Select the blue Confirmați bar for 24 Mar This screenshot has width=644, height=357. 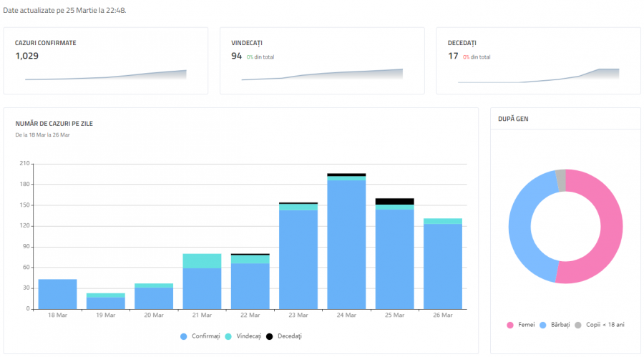coord(346,243)
